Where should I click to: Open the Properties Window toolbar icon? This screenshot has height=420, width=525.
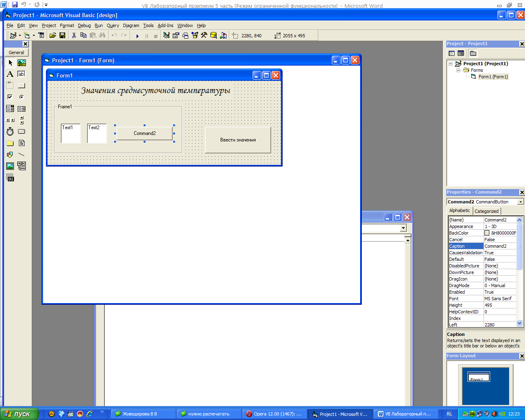click(176, 36)
